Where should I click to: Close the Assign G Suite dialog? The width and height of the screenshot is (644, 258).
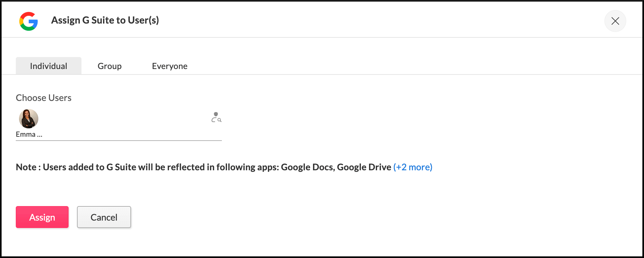[x=615, y=21]
